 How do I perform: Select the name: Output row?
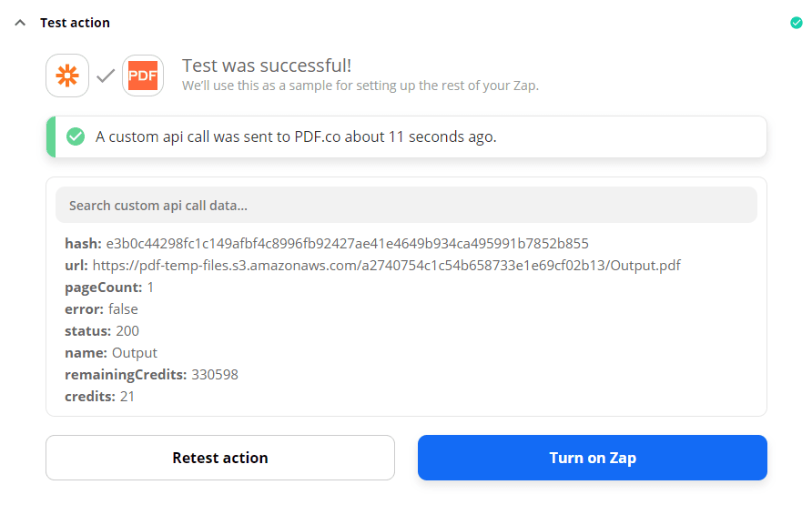point(111,353)
